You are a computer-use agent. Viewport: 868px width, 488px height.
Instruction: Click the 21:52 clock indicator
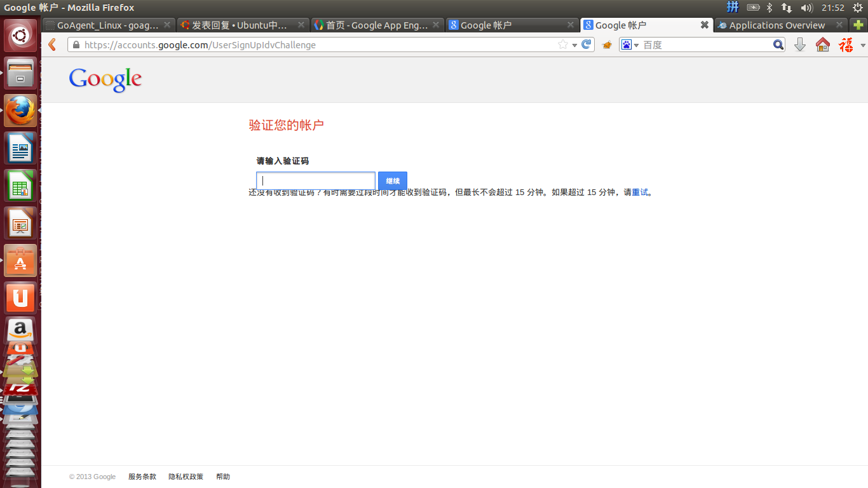tap(832, 8)
